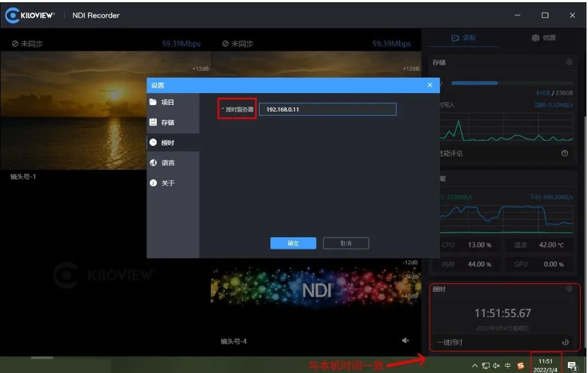Click the 镜头号-4 label
The image size is (588, 373).
[233, 341]
